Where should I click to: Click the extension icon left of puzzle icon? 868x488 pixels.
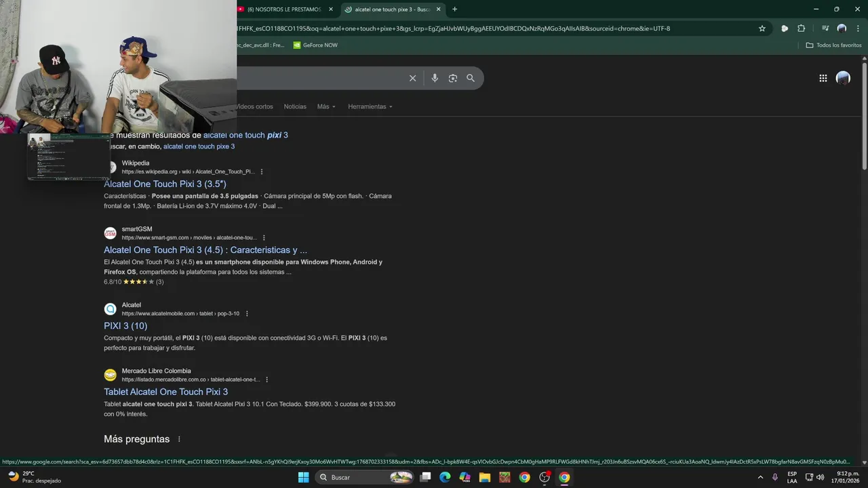pos(785,28)
